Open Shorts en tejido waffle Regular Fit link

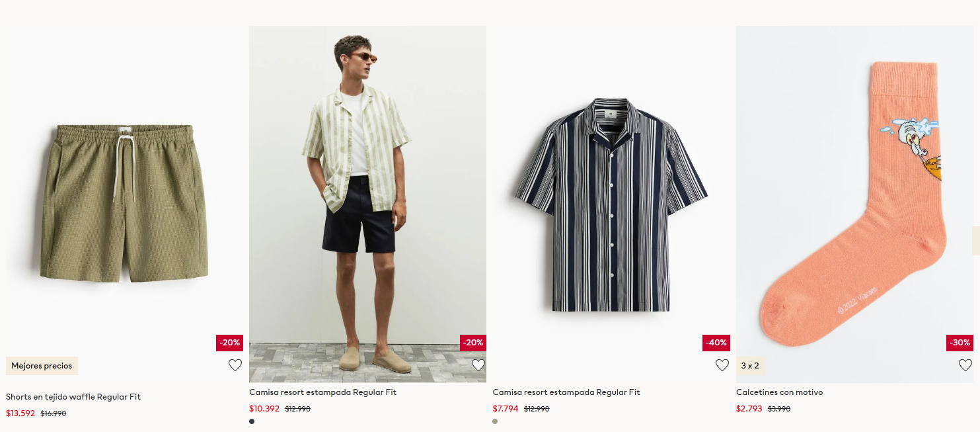coord(73,397)
